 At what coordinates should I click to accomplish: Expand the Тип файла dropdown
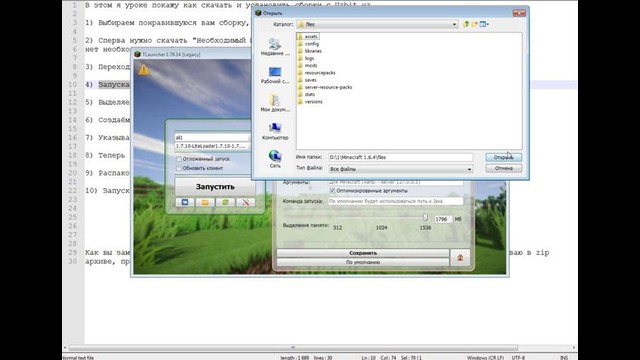point(469,169)
